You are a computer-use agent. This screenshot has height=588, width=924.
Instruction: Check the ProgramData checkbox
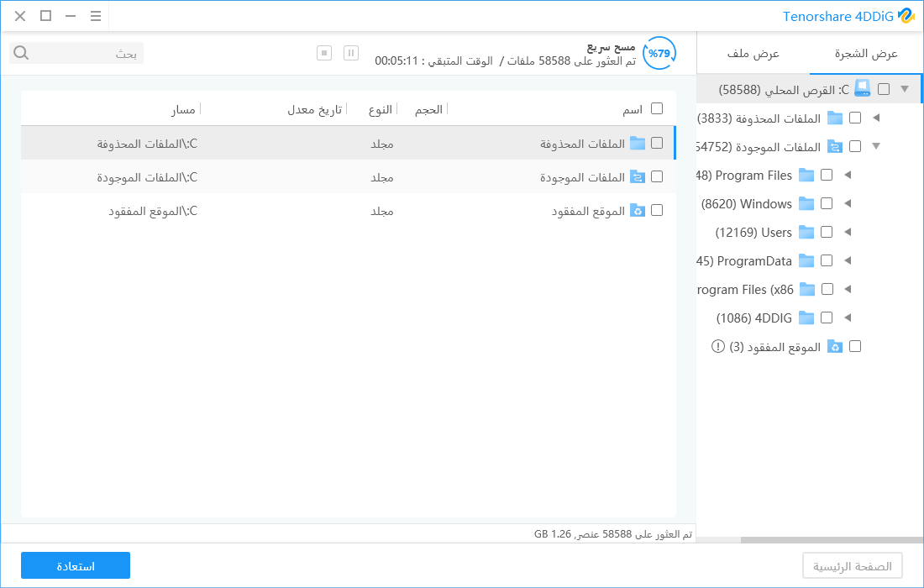point(827,260)
